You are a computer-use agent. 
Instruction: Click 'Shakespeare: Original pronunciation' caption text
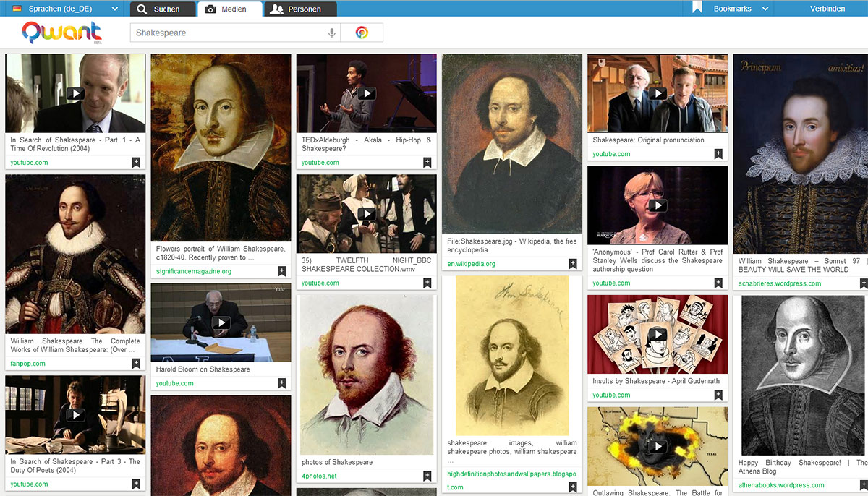click(648, 140)
